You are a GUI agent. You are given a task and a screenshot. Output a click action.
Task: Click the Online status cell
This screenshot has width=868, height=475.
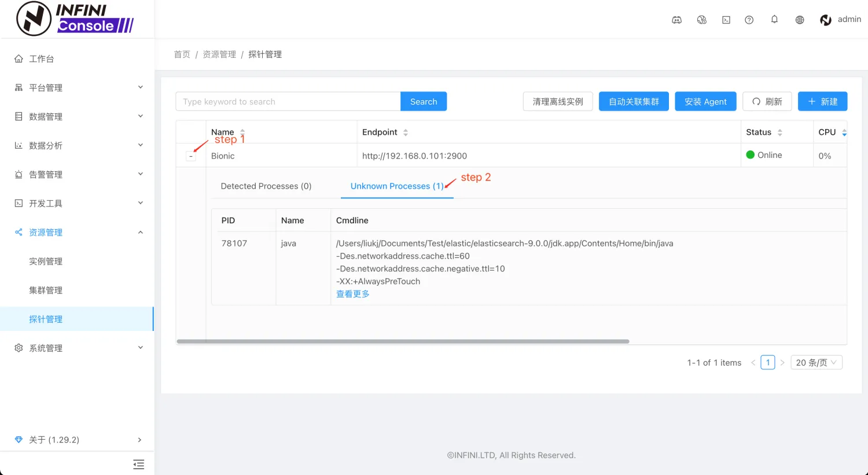click(x=777, y=155)
